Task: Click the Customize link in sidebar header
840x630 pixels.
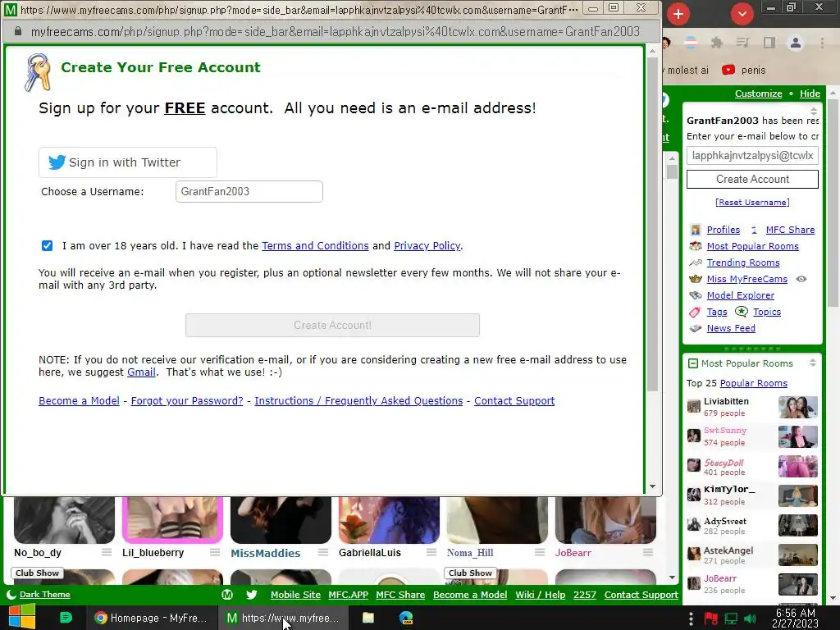Action: click(x=758, y=94)
